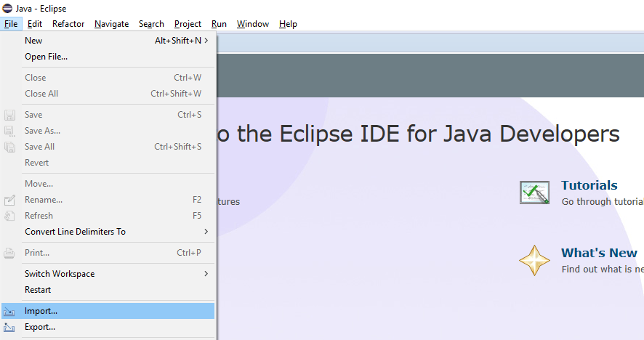
Task: Open the Help menu
Action: click(288, 24)
